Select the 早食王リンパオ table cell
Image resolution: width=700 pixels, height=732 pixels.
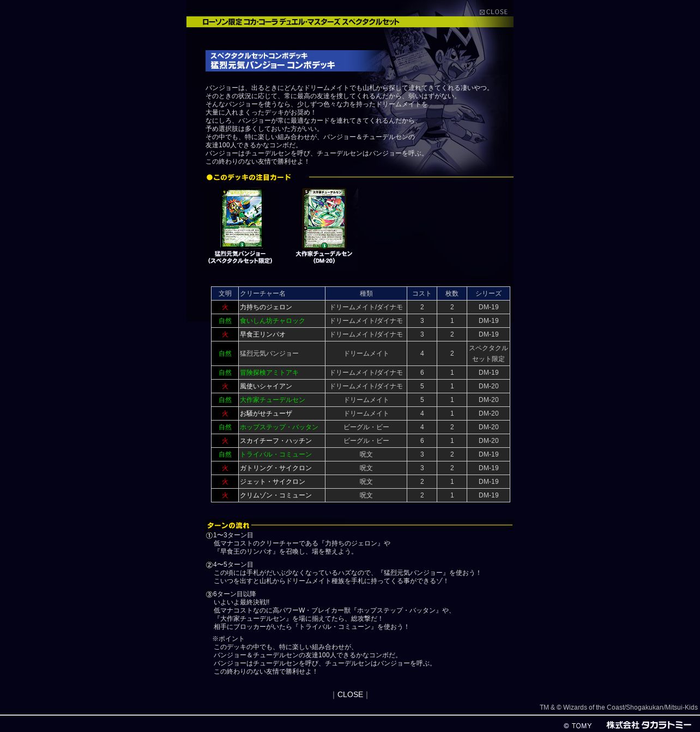tap(282, 334)
